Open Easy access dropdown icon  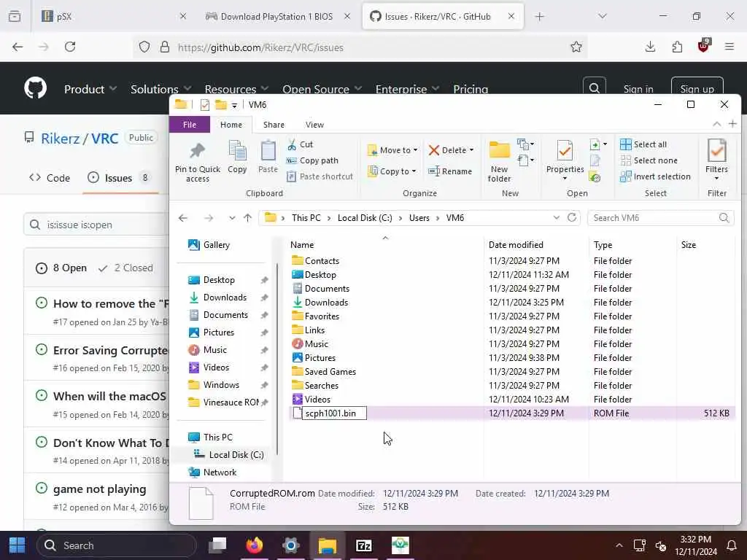[x=525, y=160]
